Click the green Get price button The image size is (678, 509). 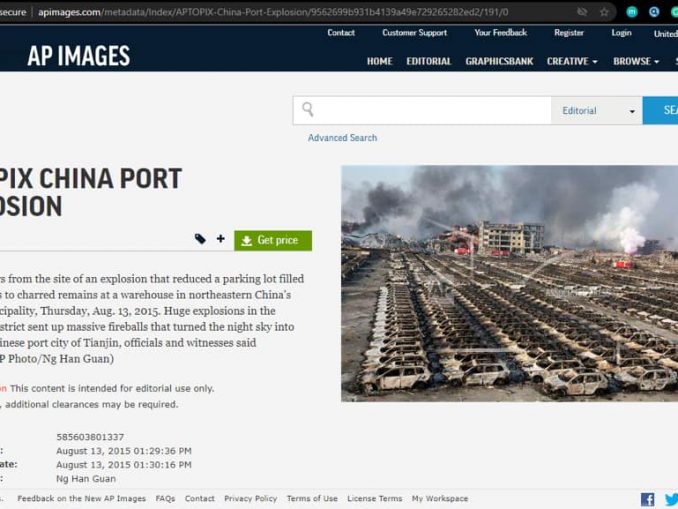click(273, 240)
